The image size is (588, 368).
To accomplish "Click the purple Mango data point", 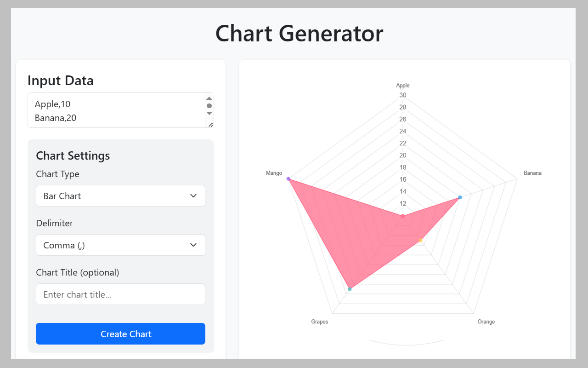I will tap(288, 178).
